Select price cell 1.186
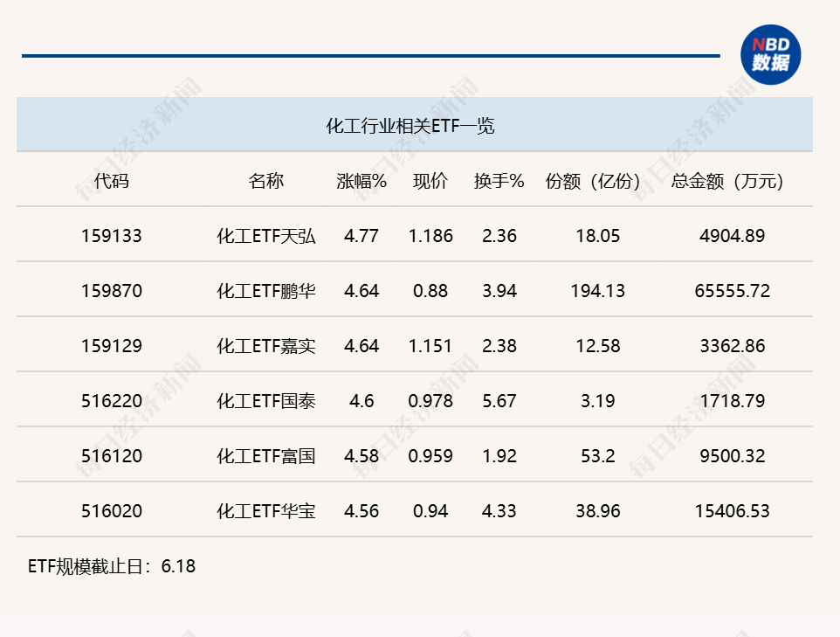Image resolution: width=840 pixels, height=637 pixels. [430, 236]
